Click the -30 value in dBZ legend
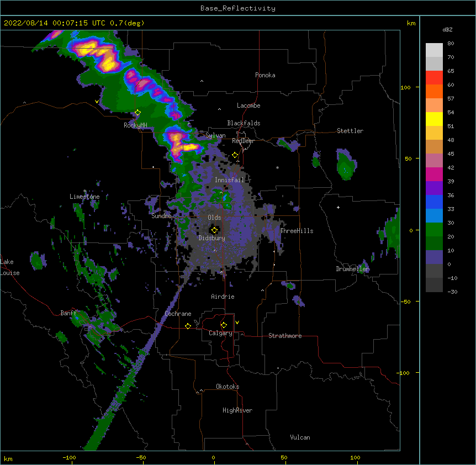476x465 pixels. coord(452,292)
